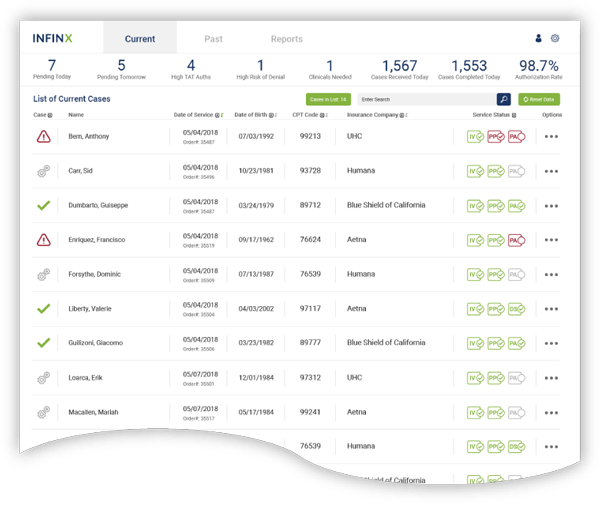Click alert icon for Bern, Anthony
This screenshot has height=523, width=600.
[44, 137]
